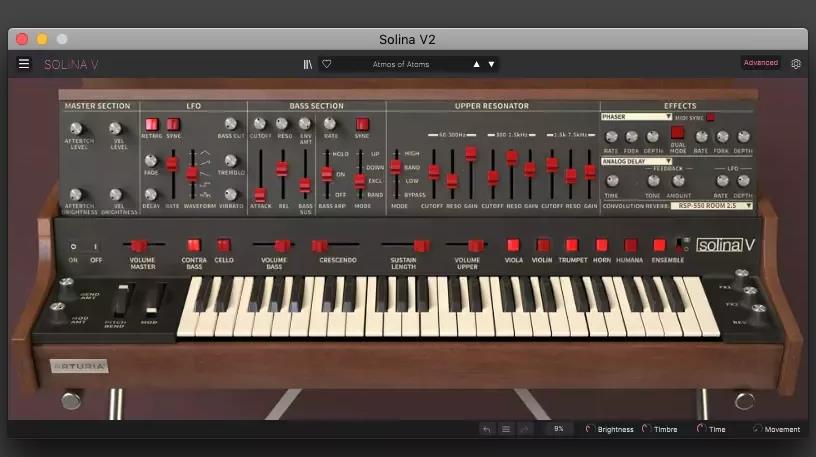Click the Vel Level knob
Image resolution: width=816 pixels, height=457 pixels.
[x=116, y=128]
